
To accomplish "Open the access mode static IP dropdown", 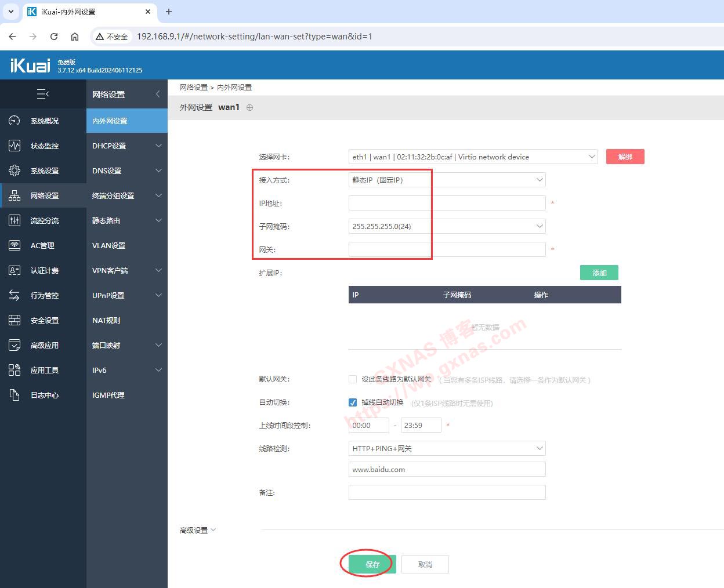I will tap(447, 180).
